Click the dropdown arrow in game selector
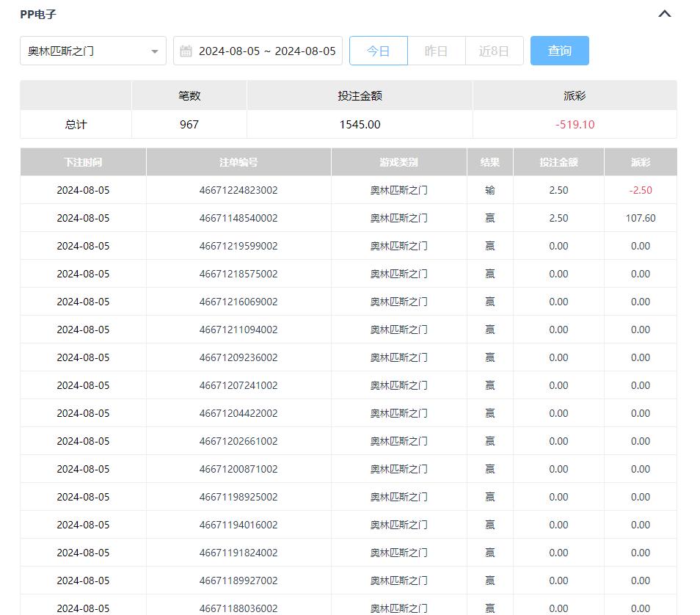The image size is (700, 615). click(x=154, y=51)
